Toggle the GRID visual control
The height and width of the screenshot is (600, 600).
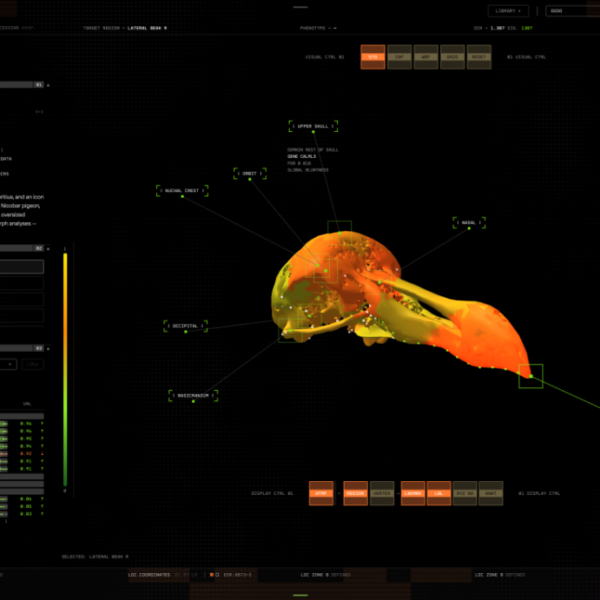(452, 57)
